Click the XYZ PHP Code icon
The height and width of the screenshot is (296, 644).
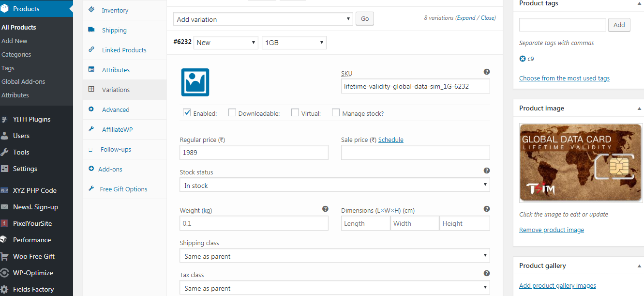5,190
